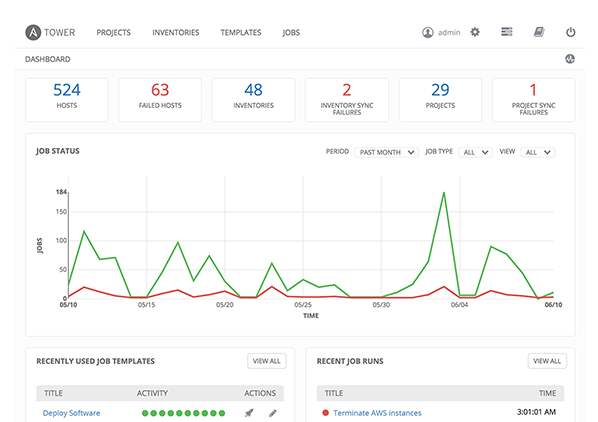Image resolution: width=598 pixels, height=422 pixels.
Task: Open the activity stream list icon
Action: (x=506, y=32)
